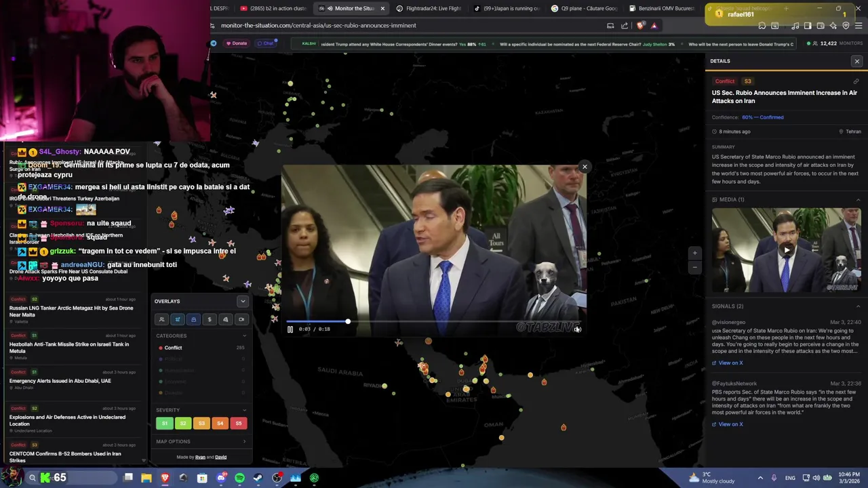The image size is (868, 488).
Task: Mute the video player volume icon
Action: (x=578, y=329)
